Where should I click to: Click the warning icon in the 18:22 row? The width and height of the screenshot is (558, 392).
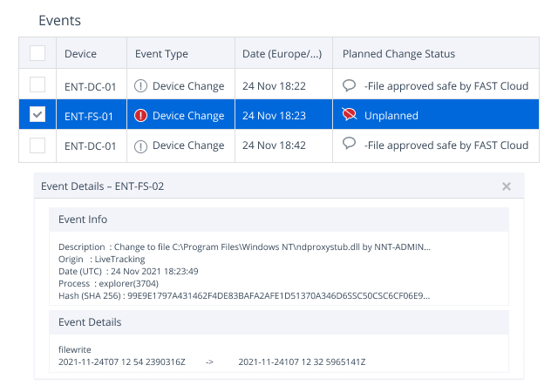(142, 86)
